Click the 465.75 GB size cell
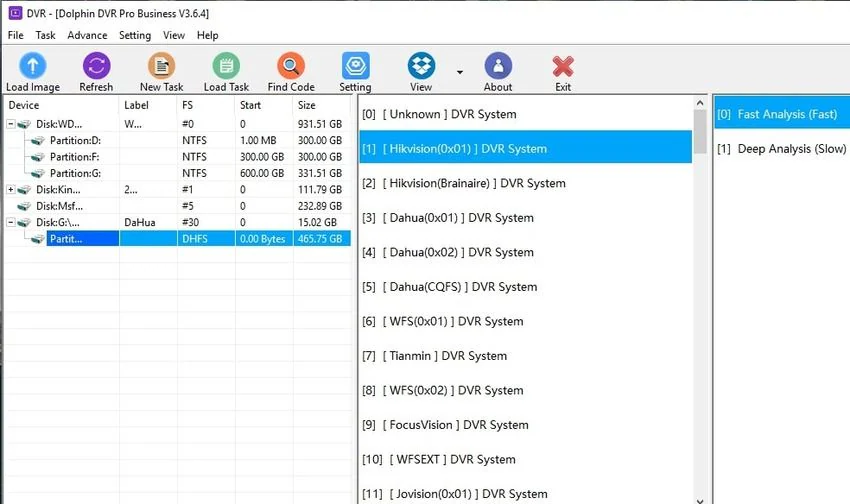850x504 pixels. (320, 238)
